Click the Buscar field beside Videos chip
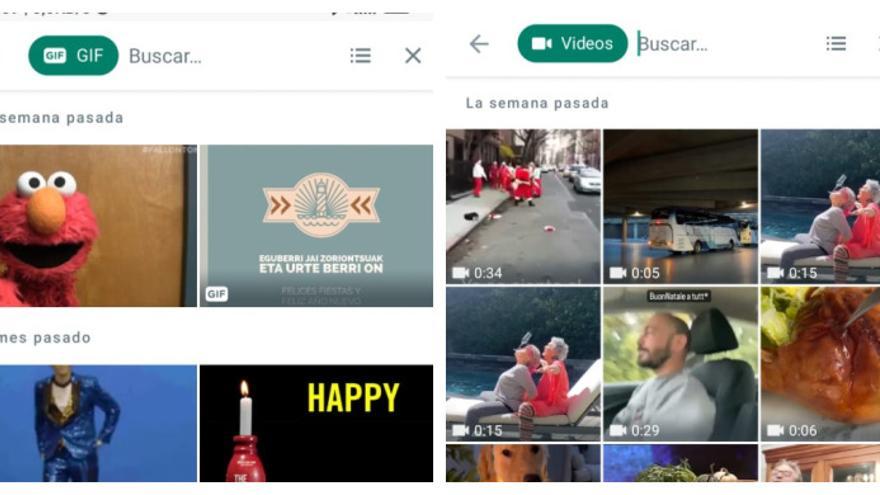Viewport: 880px width, 495px height. tap(673, 43)
